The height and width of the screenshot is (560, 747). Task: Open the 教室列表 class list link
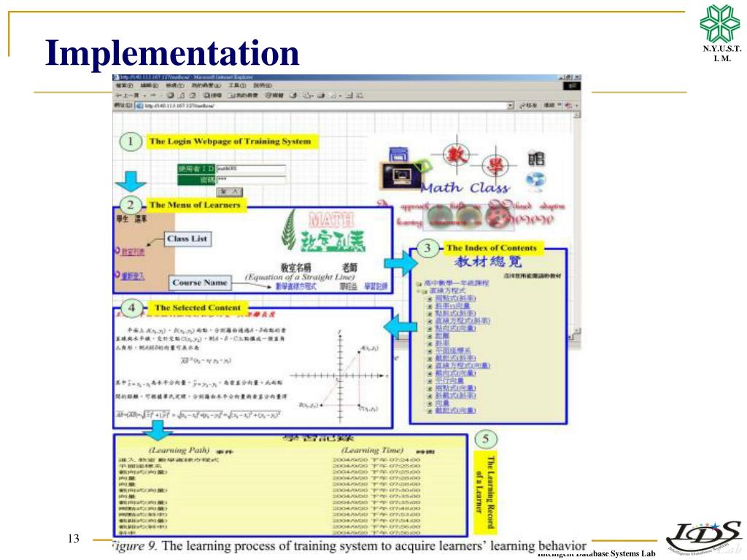click(133, 252)
